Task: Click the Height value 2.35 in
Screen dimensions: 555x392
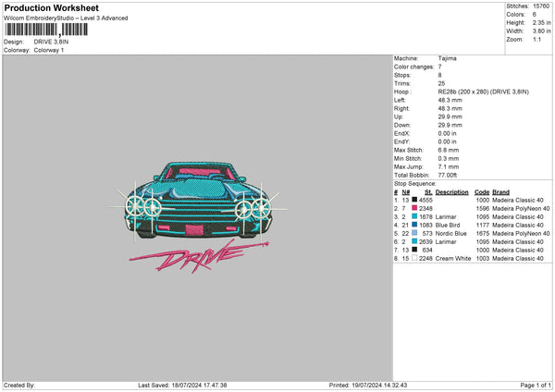Action: pos(541,22)
